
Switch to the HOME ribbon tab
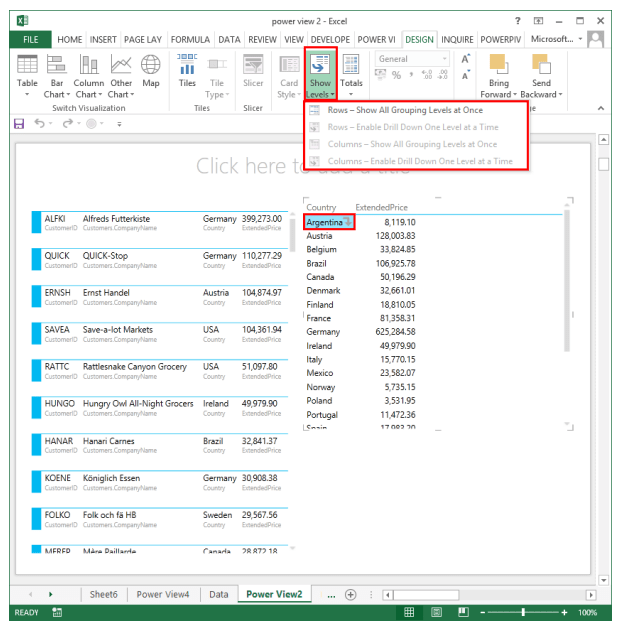point(70,39)
